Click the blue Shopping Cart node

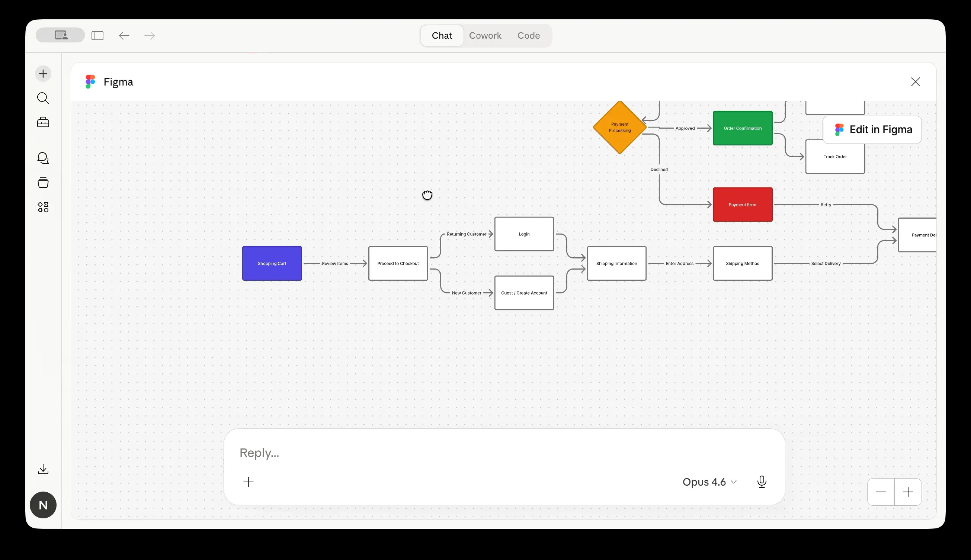pos(272,264)
